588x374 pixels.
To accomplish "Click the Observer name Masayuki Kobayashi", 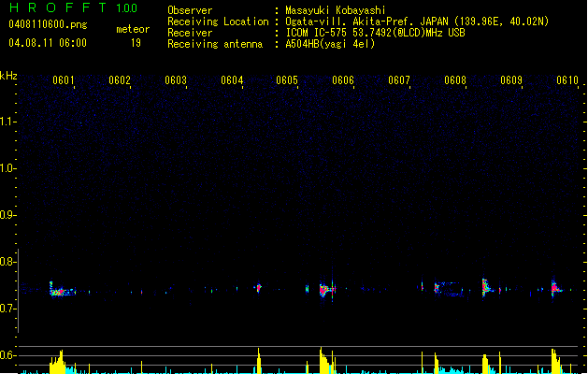I will pyautogui.click(x=336, y=10).
